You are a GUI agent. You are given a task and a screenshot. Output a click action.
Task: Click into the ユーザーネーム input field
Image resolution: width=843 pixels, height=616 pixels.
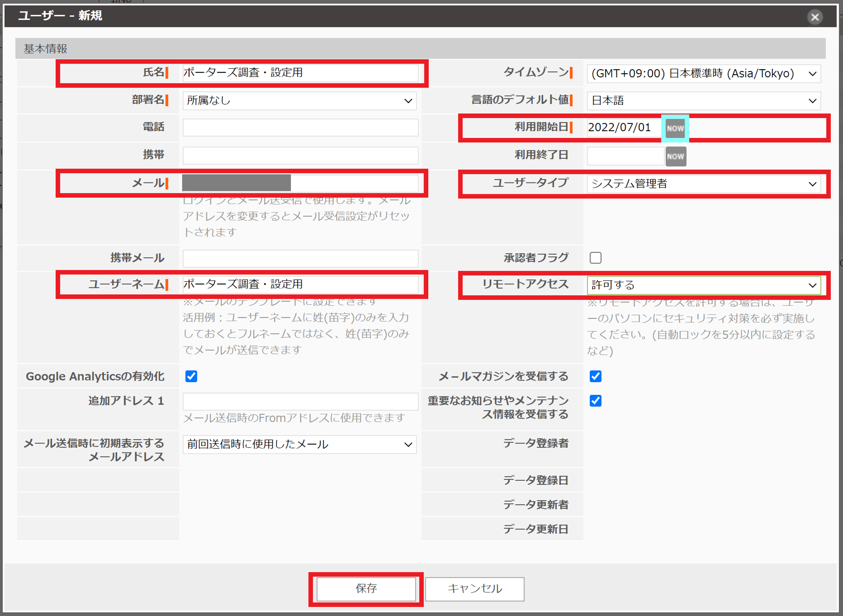pos(301,285)
